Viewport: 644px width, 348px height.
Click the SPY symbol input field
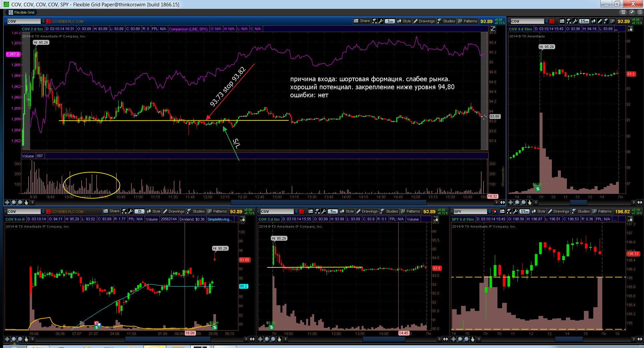pos(470,212)
